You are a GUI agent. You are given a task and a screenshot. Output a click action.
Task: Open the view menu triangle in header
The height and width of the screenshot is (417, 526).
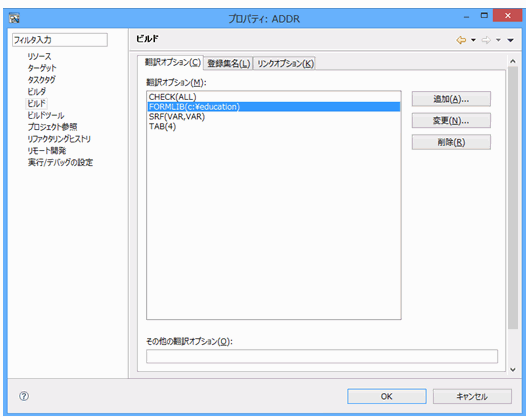(x=511, y=40)
